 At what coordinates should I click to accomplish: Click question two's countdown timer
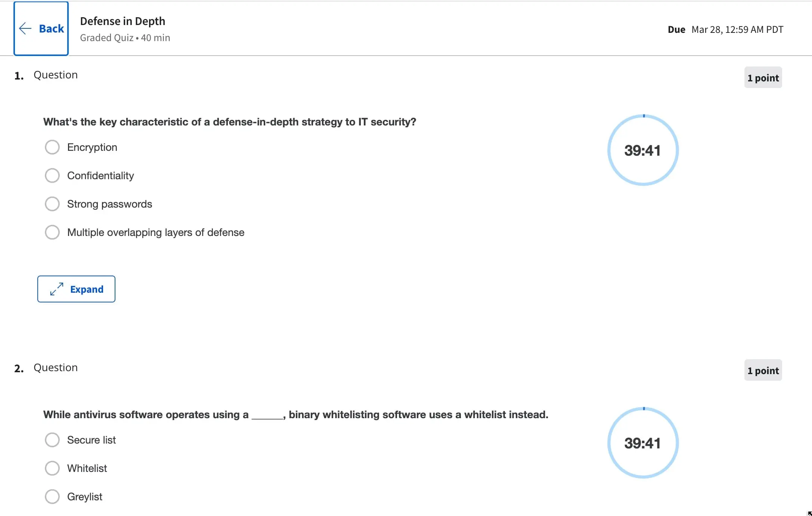point(643,443)
